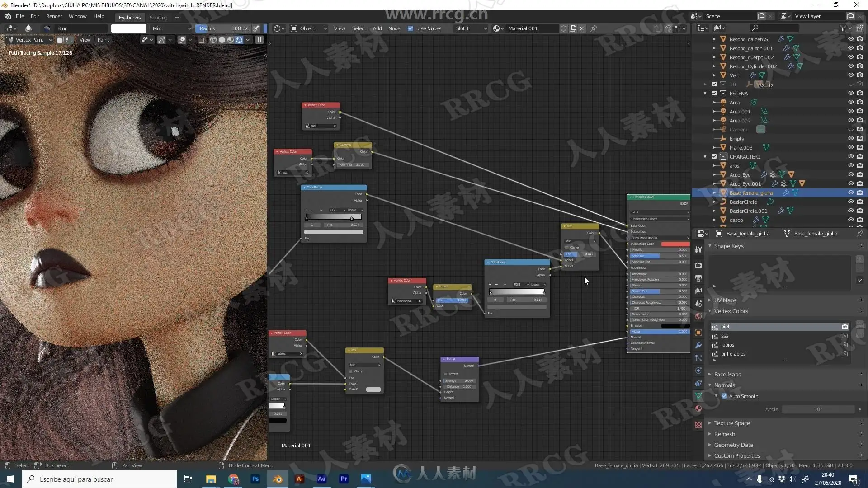This screenshot has height=488, width=868.
Task: Select the labios vertex color layer
Action: (x=727, y=345)
